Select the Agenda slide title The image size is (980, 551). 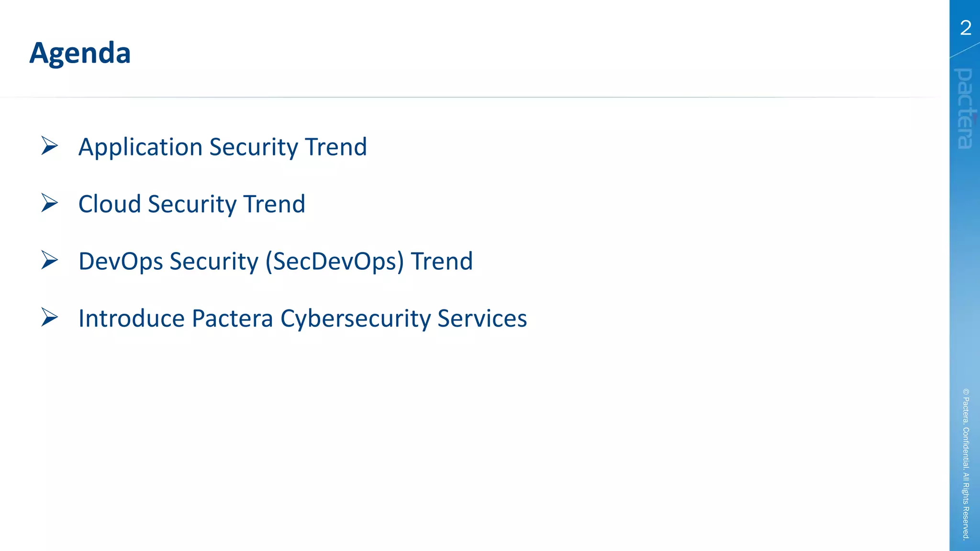[x=80, y=53]
